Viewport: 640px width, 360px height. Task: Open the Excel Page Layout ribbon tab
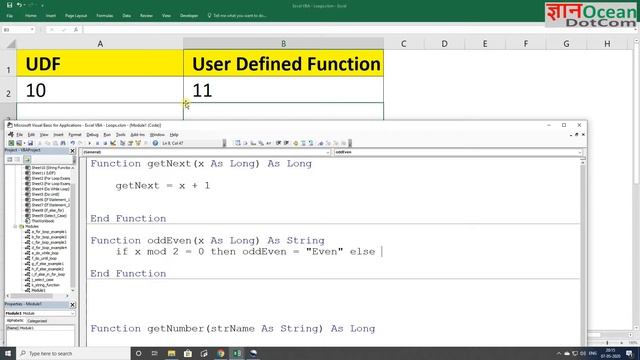76,16
